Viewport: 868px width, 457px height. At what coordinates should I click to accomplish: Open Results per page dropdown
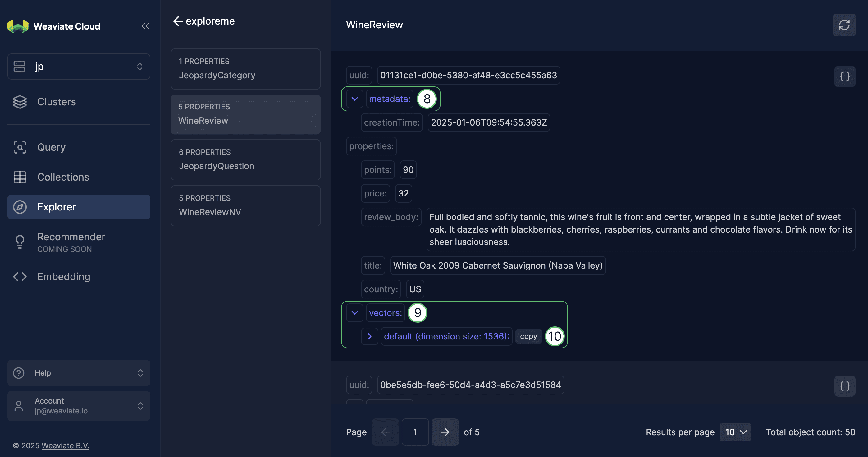point(735,432)
